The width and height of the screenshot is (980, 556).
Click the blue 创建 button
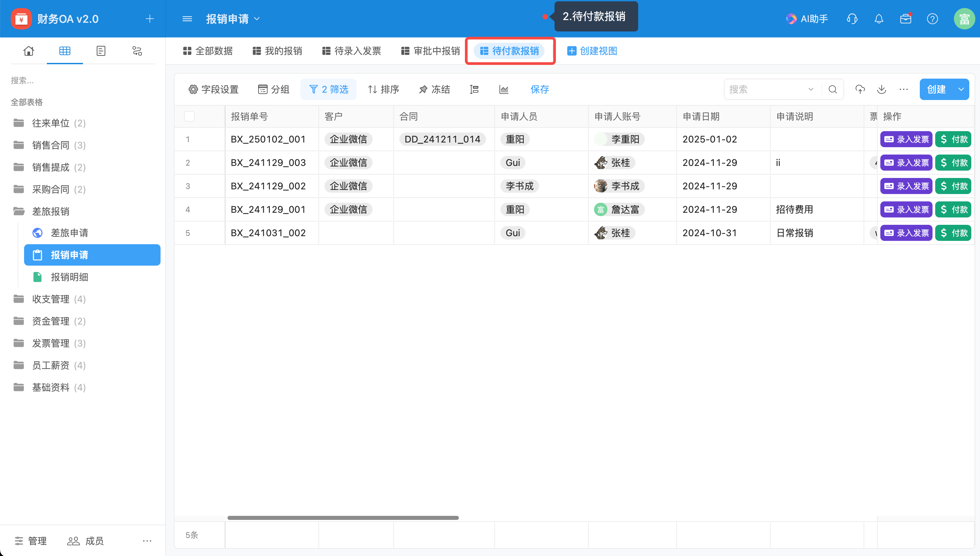pos(937,89)
